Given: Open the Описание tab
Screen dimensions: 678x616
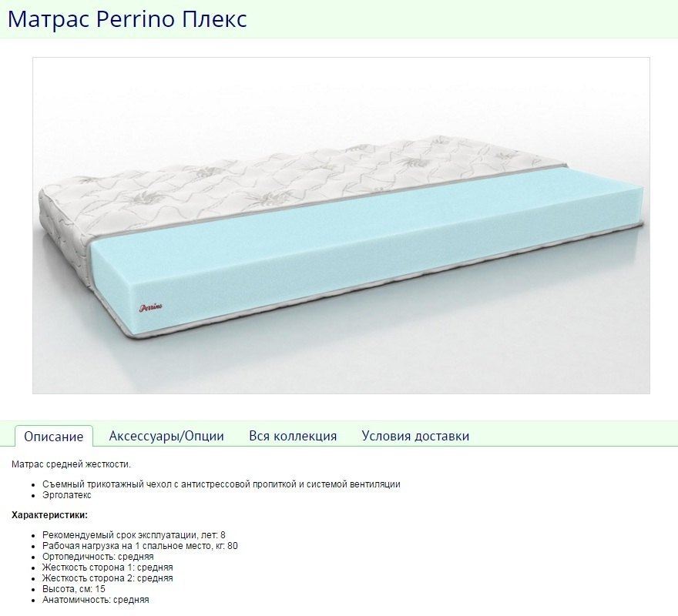Looking at the screenshot, I should (54, 436).
